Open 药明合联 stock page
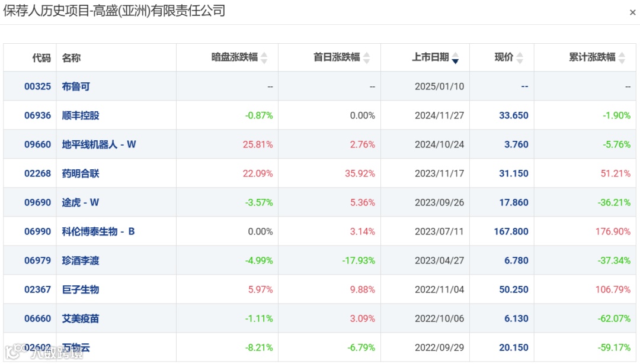The height and width of the screenshot is (364, 640). pyautogui.click(x=81, y=173)
